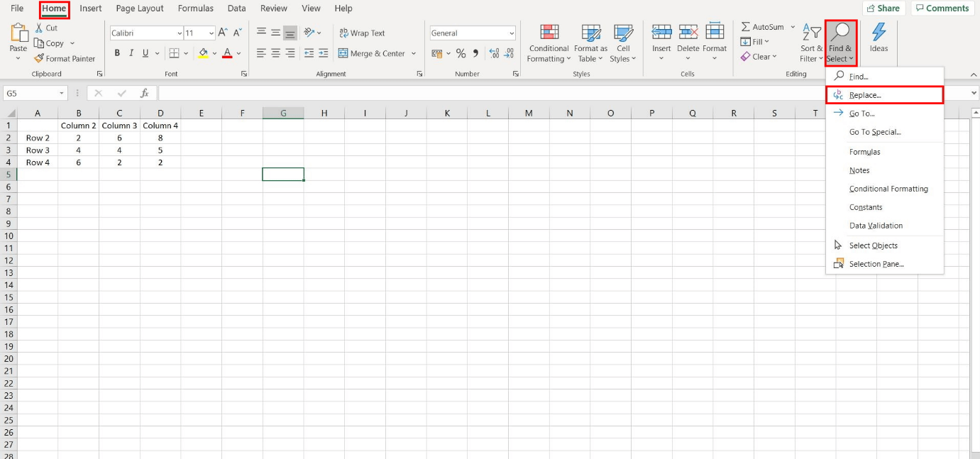Click Align Left icon
The width and height of the screenshot is (980, 459).
coord(261,53)
